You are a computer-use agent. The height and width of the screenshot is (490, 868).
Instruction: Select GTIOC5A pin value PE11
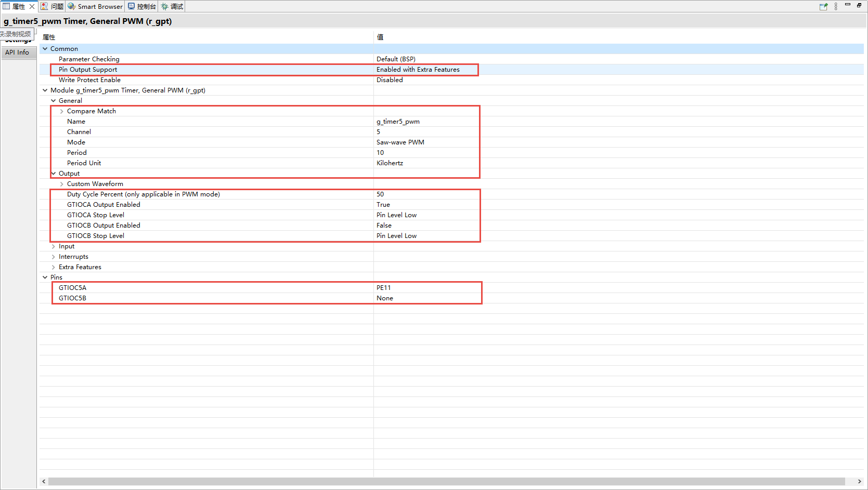click(384, 288)
